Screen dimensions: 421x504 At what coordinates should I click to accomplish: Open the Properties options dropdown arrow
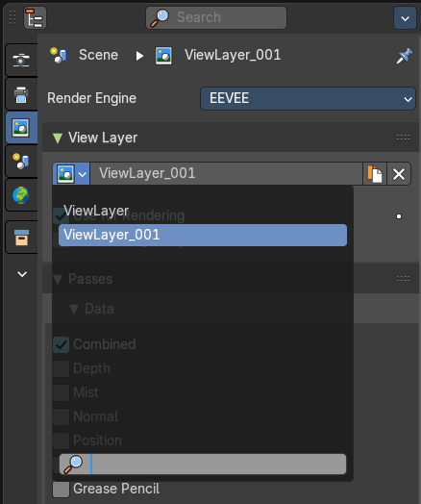point(405,18)
